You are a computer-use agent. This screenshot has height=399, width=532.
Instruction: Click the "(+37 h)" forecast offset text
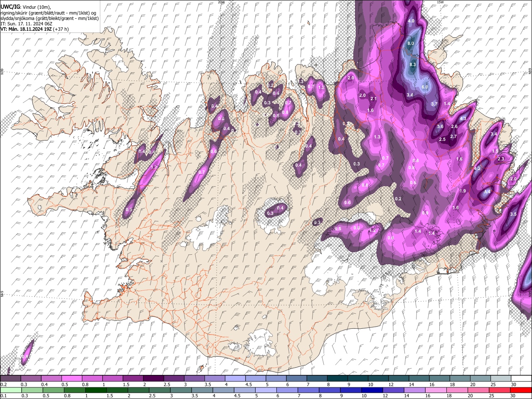coord(61,29)
